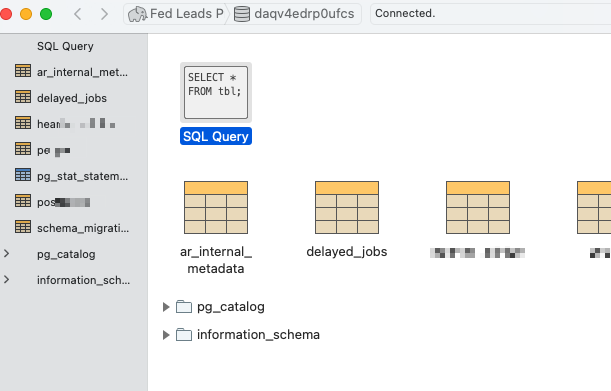The width and height of the screenshot is (611, 391).
Task: Click the schema_migrations table icon in sidebar
Action: click(x=23, y=227)
